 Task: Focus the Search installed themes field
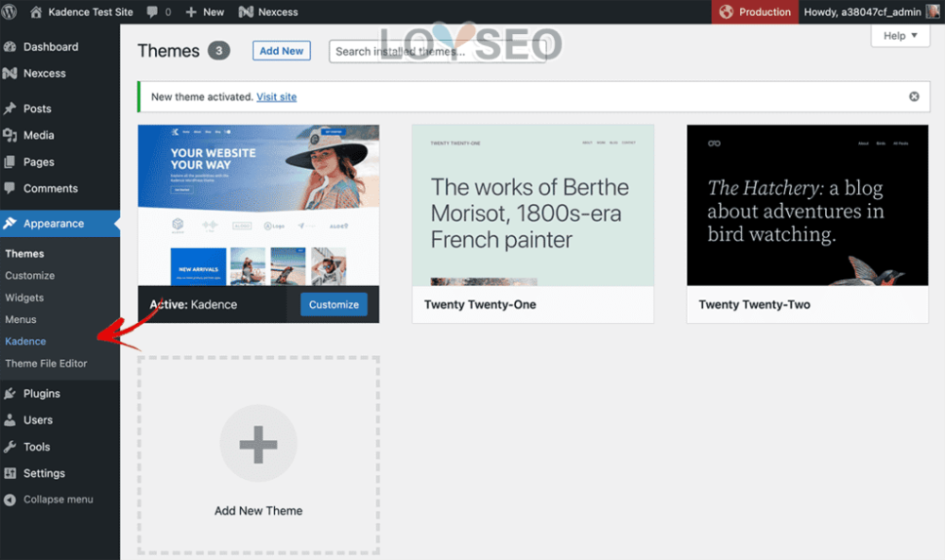pos(438,52)
